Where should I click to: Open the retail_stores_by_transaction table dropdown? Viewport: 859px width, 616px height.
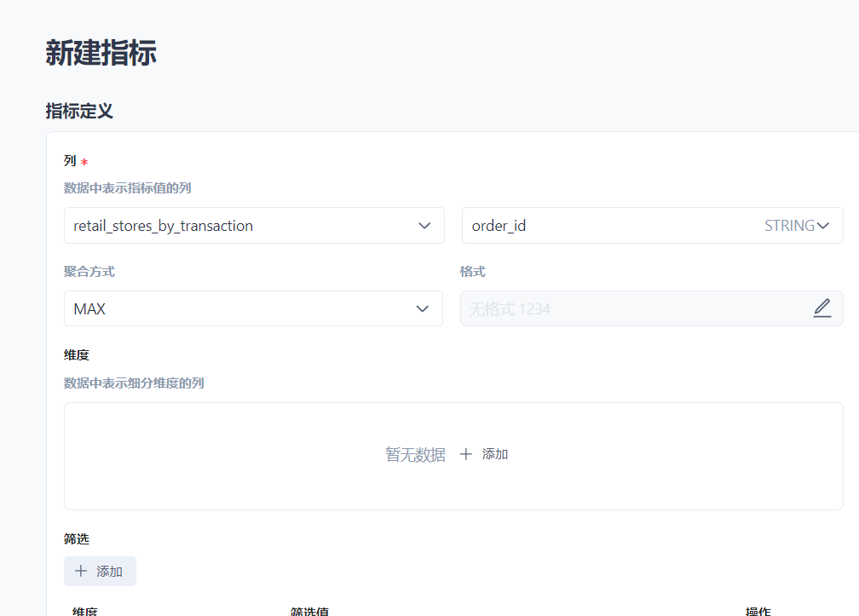[254, 225]
